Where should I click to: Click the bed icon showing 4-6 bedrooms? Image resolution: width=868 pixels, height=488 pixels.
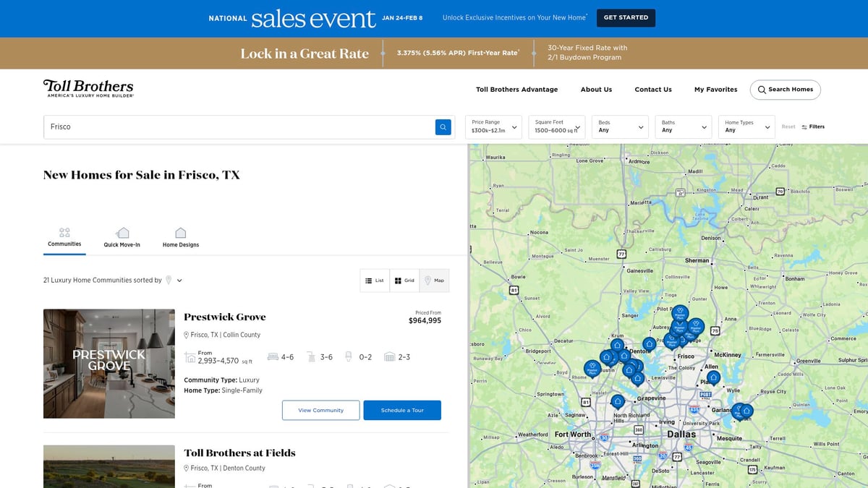[x=273, y=356]
